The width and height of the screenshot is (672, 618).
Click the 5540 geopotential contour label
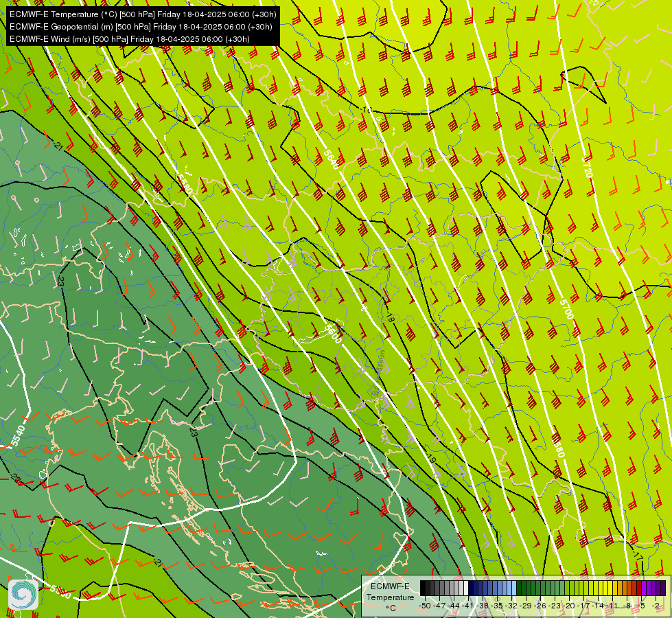point(18,435)
